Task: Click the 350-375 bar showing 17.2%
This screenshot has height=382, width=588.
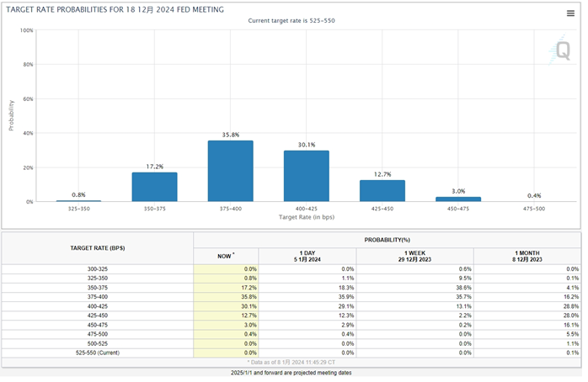Action: coord(155,187)
